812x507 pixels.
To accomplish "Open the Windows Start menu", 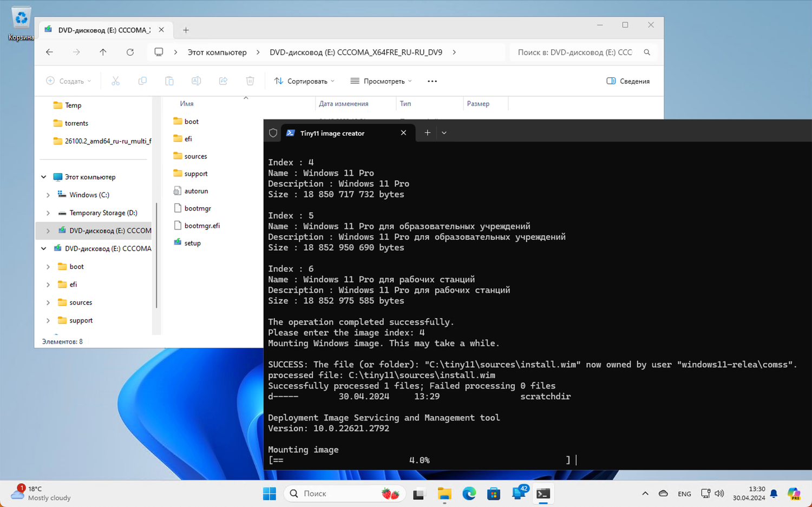I will click(270, 493).
